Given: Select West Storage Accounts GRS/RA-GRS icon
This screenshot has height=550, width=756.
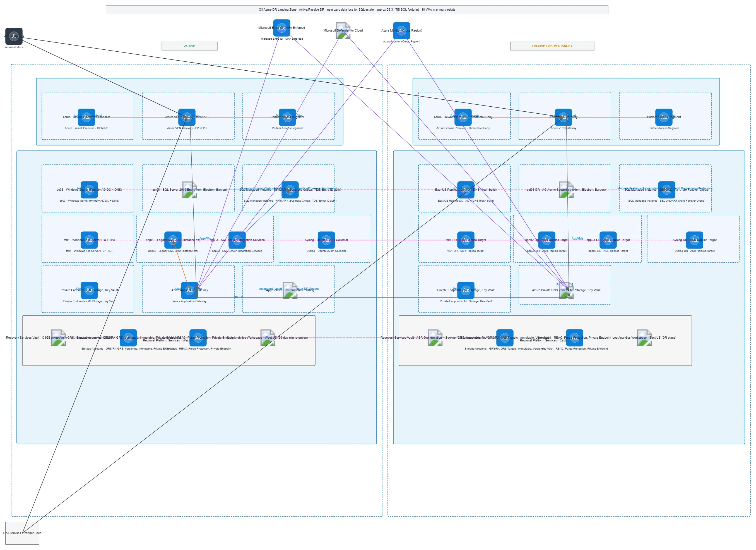Looking at the screenshot, I should pyautogui.click(x=128, y=338).
